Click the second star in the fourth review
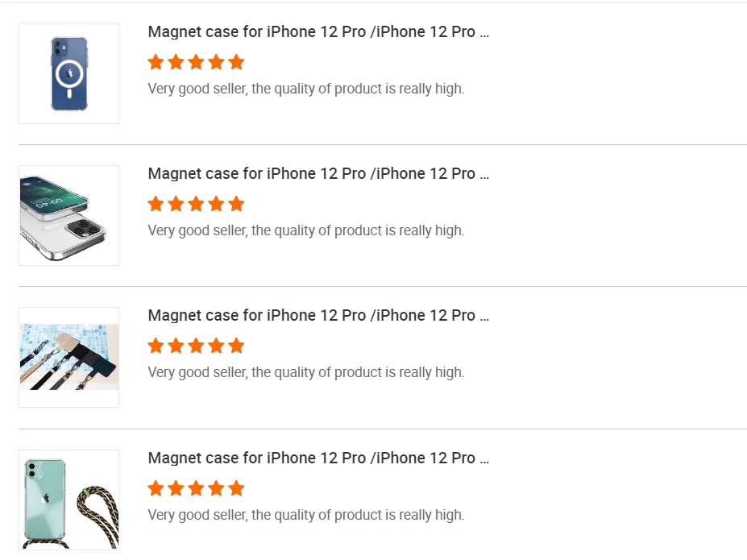 point(176,488)
